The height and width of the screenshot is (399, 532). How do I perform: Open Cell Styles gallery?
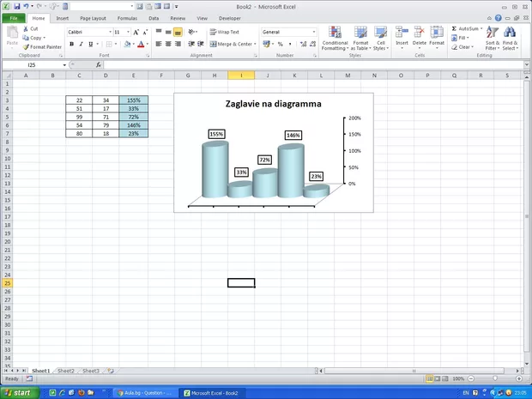click(380, 39)
